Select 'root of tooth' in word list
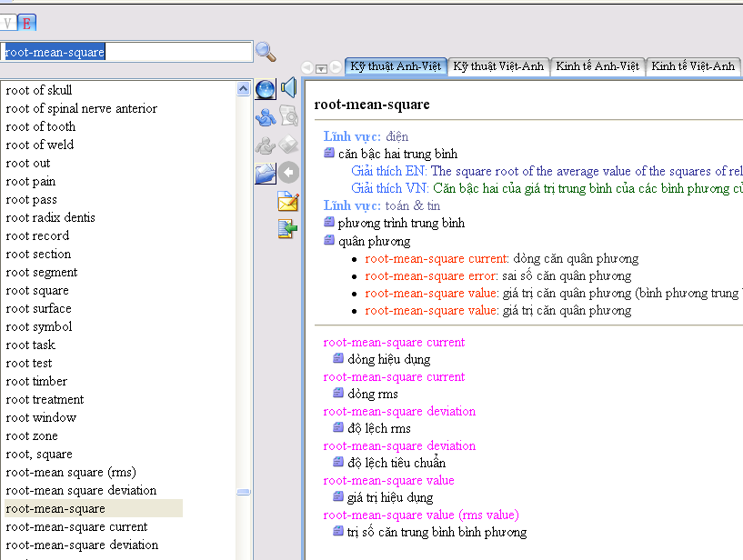This screenshot has width=743, height=560. (x=41, y=126)
